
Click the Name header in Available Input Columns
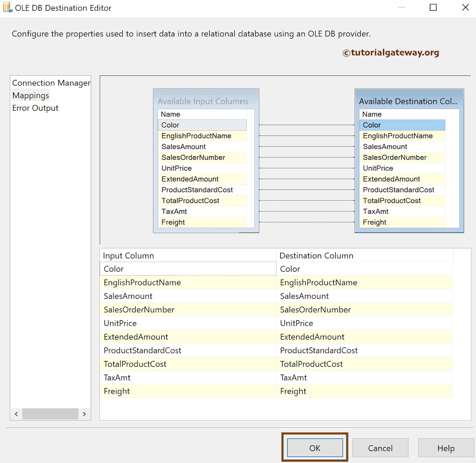coord(202,114)
